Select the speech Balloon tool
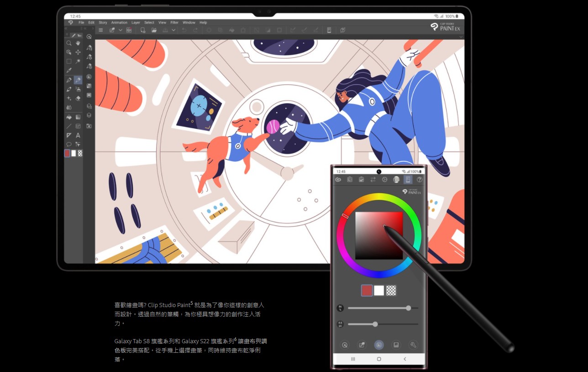The width and height of the screenshot is (588, 372). (x=69, y=144)
